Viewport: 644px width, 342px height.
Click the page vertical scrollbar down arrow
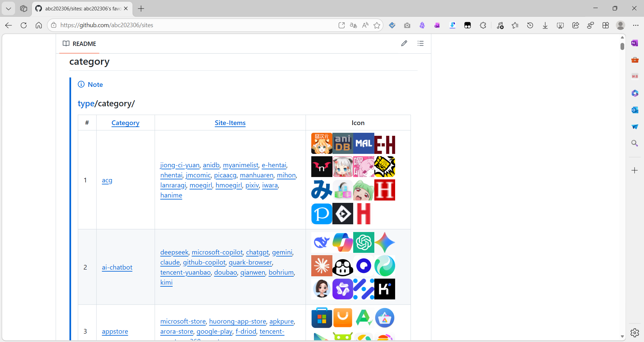pyautogui.click(x=622, y=336)
